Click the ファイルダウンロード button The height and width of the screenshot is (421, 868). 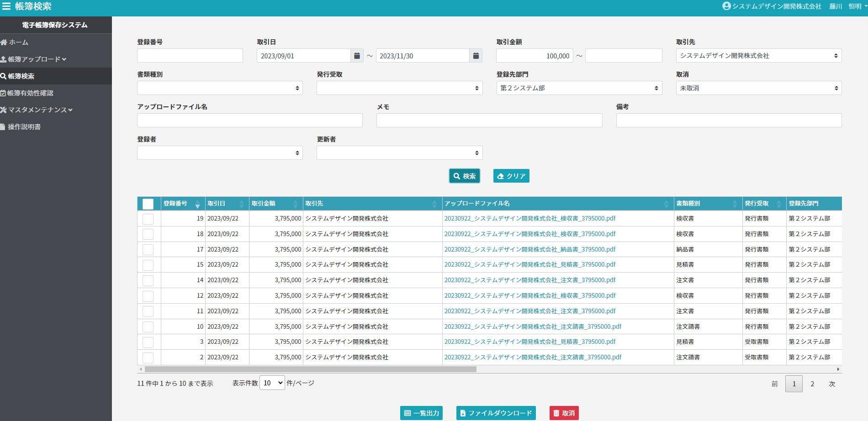(496, 413)
